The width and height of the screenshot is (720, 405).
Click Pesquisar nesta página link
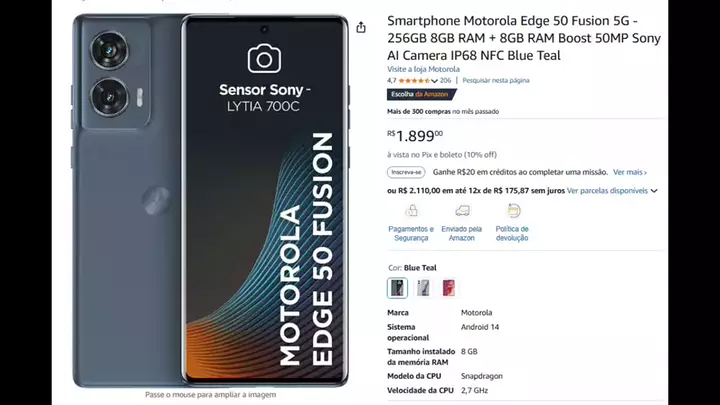[x=496, y=80]
